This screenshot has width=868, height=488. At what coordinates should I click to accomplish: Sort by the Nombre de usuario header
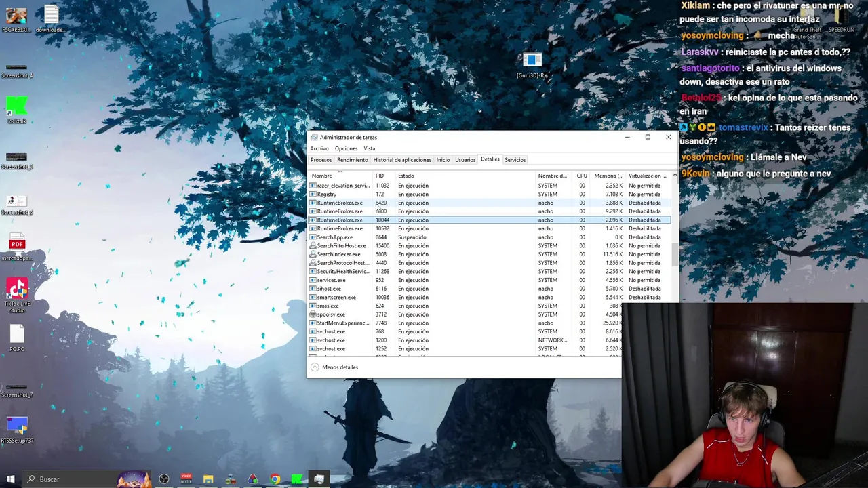(x=555, y=176)
